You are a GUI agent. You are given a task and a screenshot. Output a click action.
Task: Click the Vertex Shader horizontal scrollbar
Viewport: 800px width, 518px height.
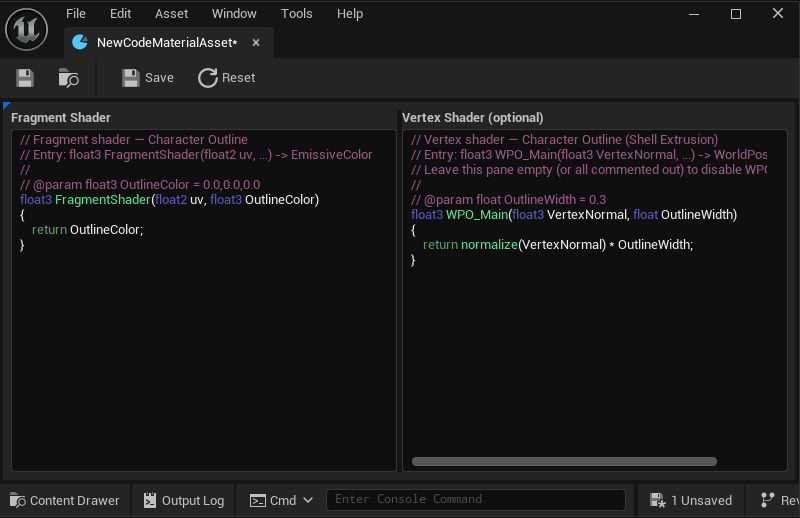point(564,462)
